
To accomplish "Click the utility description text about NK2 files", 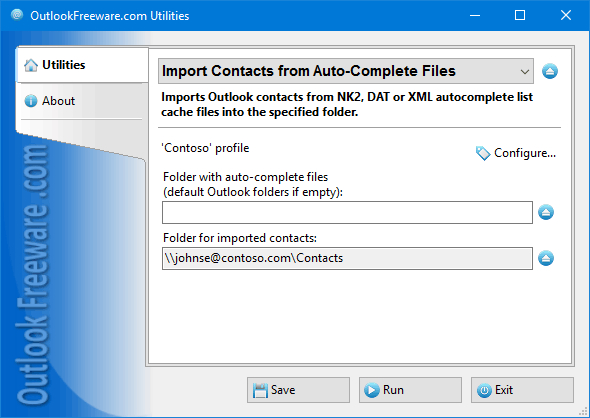I will pyautogui.click(x=347, y=104).
